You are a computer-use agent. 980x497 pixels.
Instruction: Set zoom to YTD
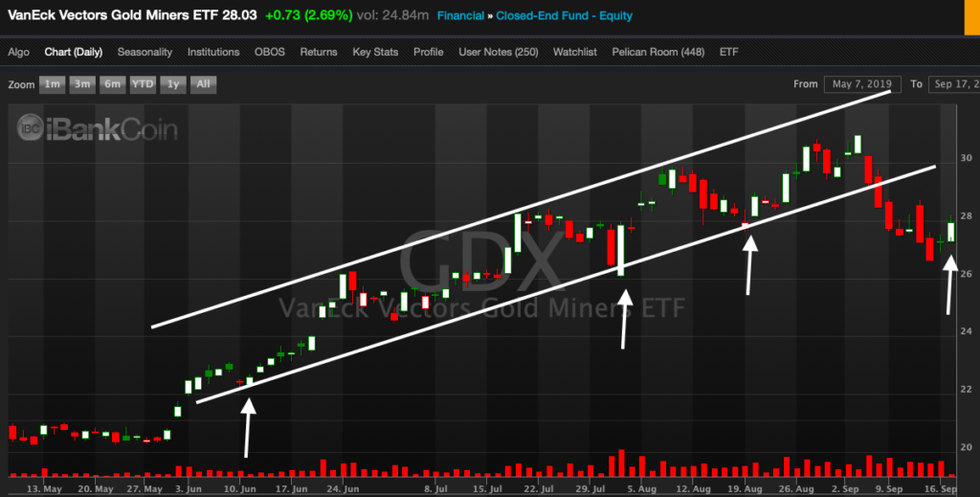pyautogui.click(x=143, y=84)
